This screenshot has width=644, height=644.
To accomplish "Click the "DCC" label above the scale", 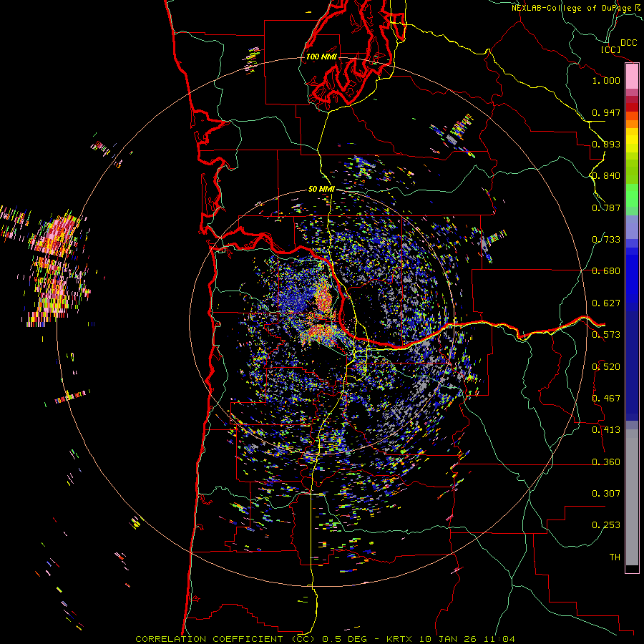I will pos(628,43).
